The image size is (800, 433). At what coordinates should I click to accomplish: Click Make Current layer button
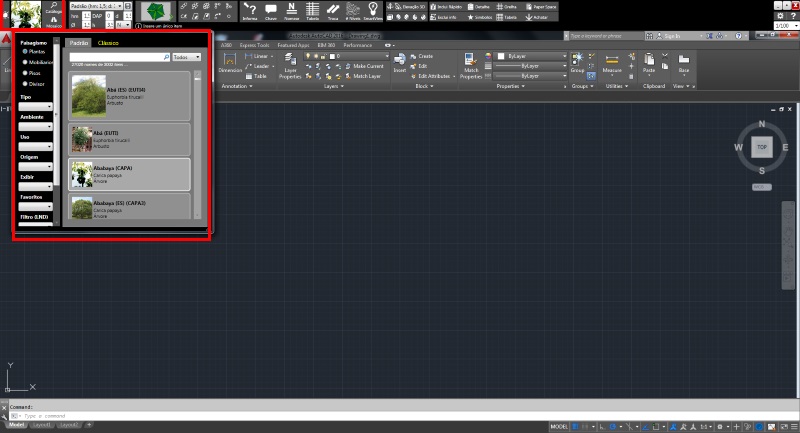click(364, 66)
